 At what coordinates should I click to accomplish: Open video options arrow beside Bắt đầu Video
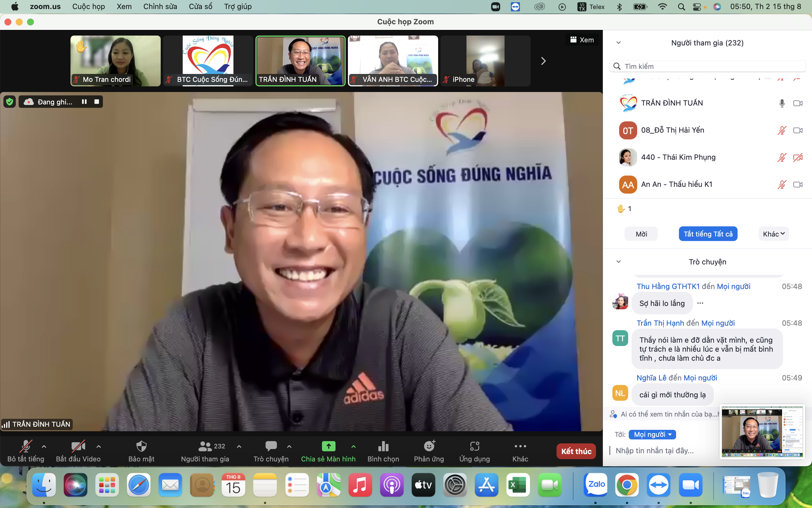pos(99,446)
